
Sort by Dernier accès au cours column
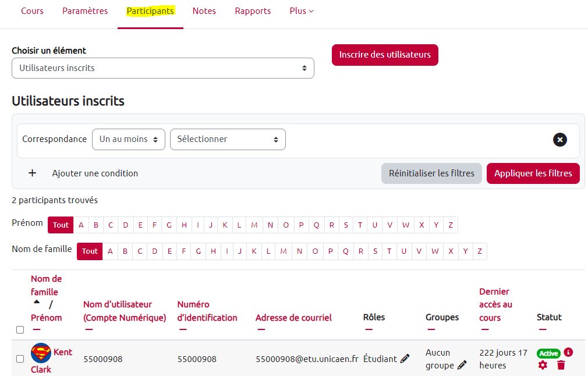[495, 304]
